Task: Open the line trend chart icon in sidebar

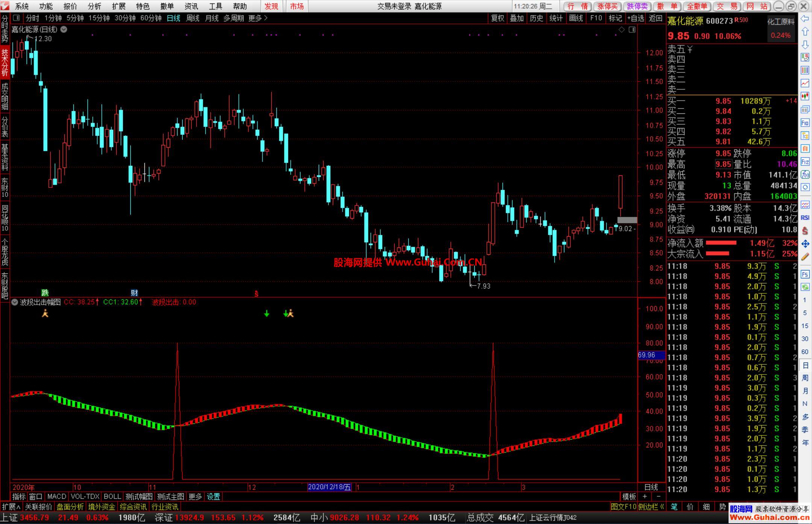Action: (x=805, y=83)
